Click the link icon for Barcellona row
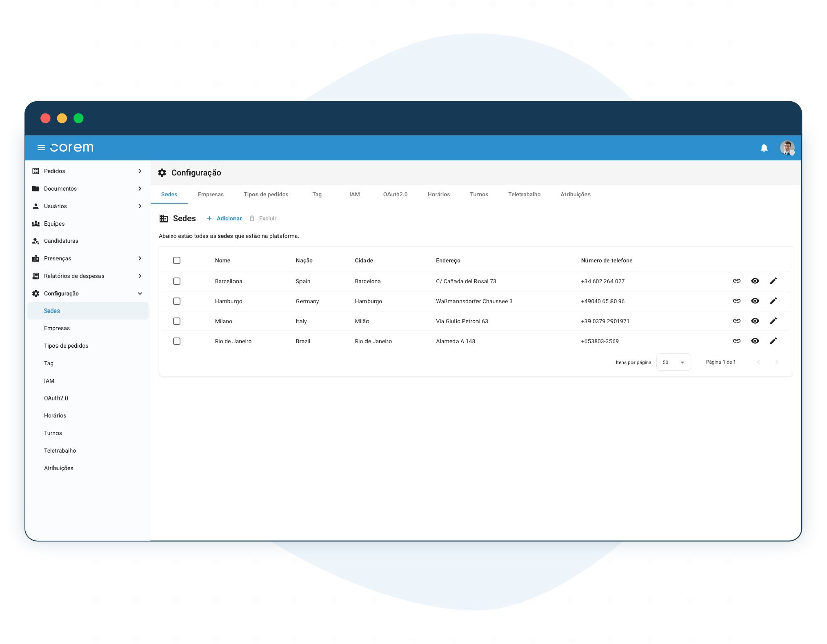Viewport: 827px width, 644px height. pyautogui.click(x=736, y=281)
